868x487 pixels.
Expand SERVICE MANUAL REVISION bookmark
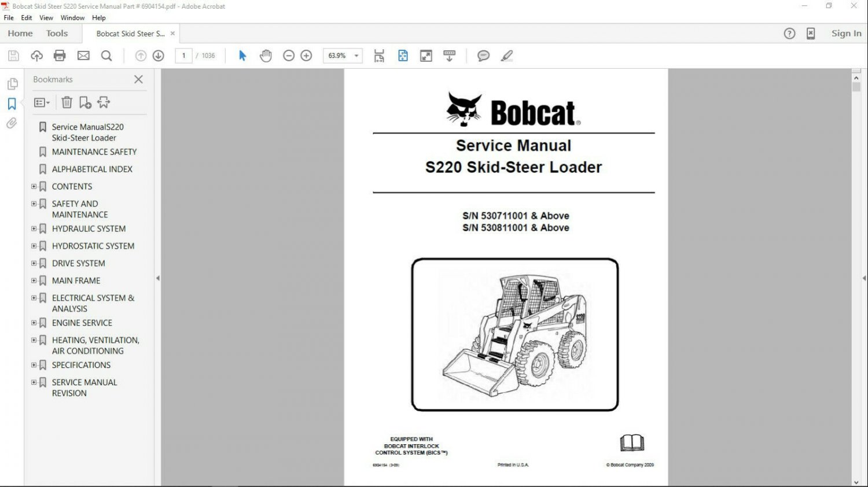[x=34, y=382]
